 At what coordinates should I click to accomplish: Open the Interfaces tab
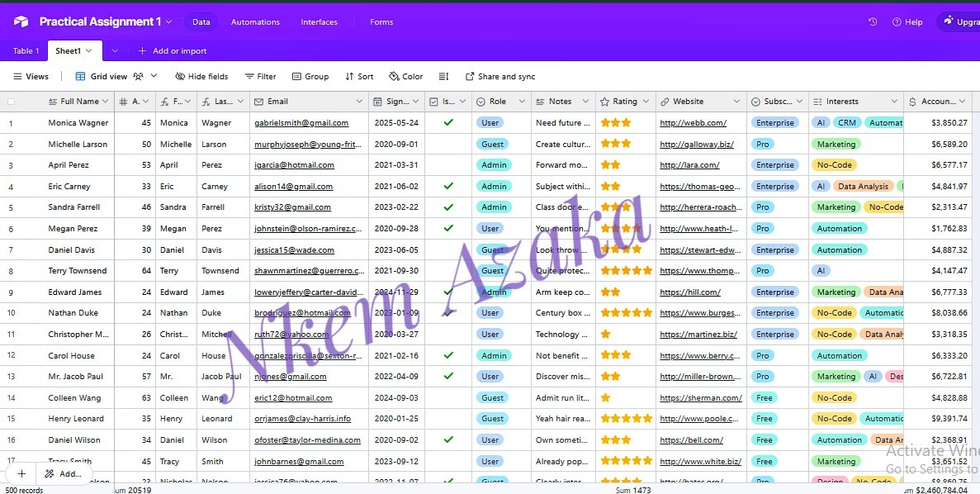point(319,21)
